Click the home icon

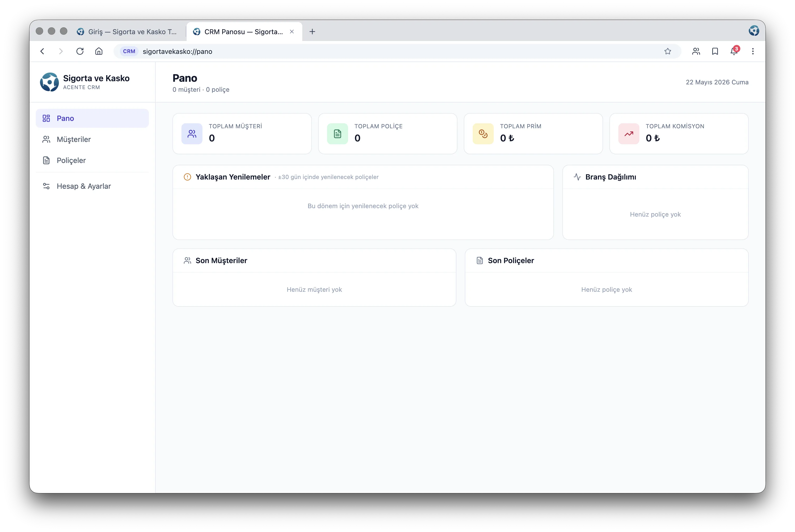99,51
